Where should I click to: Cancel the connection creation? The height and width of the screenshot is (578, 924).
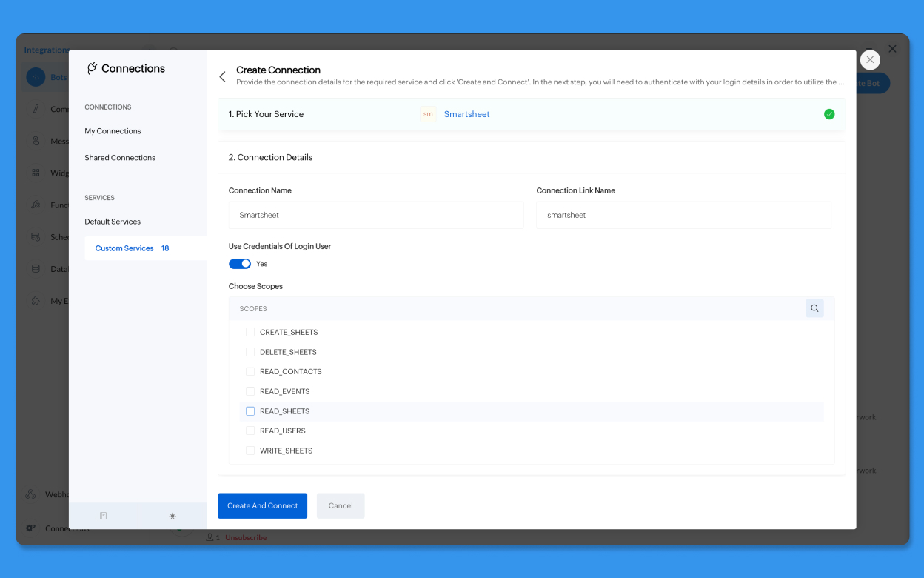341,505
